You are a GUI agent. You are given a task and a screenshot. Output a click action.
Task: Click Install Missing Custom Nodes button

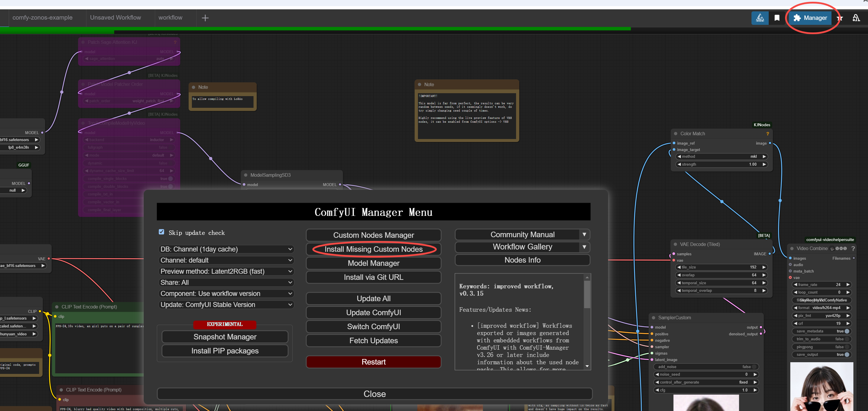373,249
